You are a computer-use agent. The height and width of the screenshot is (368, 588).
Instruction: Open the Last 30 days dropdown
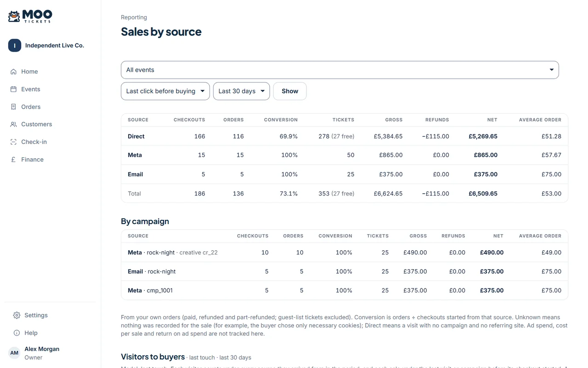[x=242, y=91]
